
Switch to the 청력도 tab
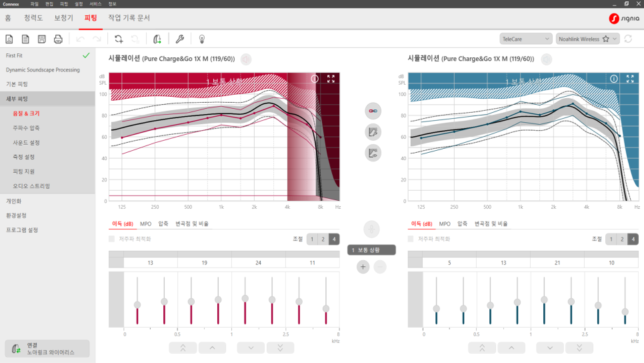(33, 18)
